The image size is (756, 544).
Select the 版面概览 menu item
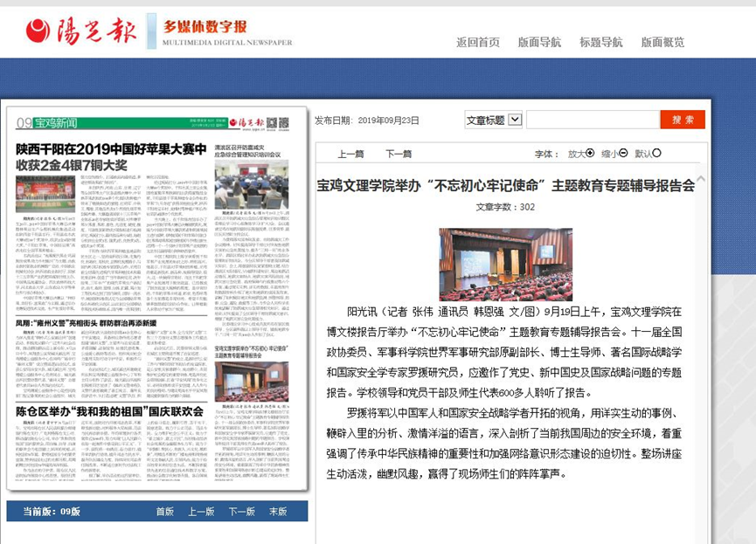pyautogui.click(x=662, y=42)
